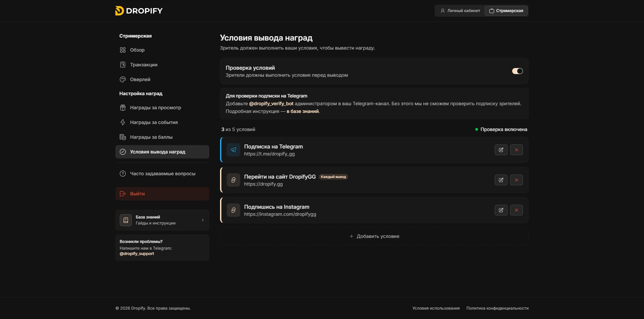Viewport: 644px width, 319px height.
Task: Click the © 2026 Dropify copyright text
Action: 153,308
